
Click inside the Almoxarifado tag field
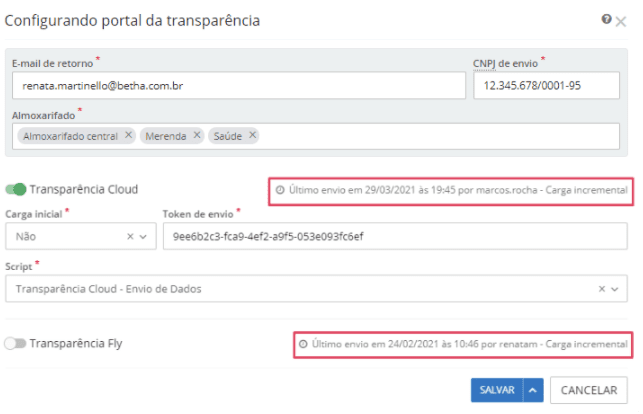[x=316, y=136]
